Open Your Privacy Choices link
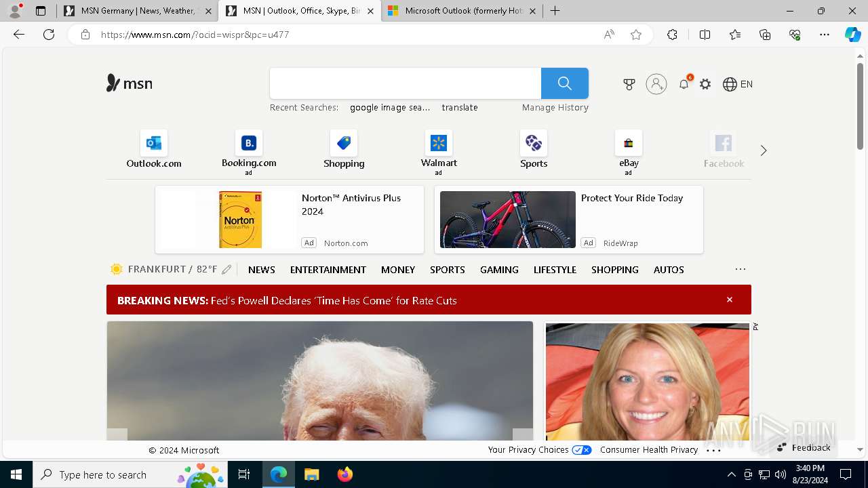 coord(540,450)
